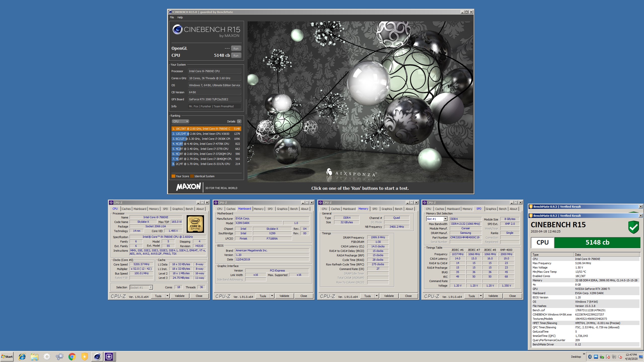Open Google Chrome from the taskbar
Viewport: 644px width, 362px height.
coord(72,356)
